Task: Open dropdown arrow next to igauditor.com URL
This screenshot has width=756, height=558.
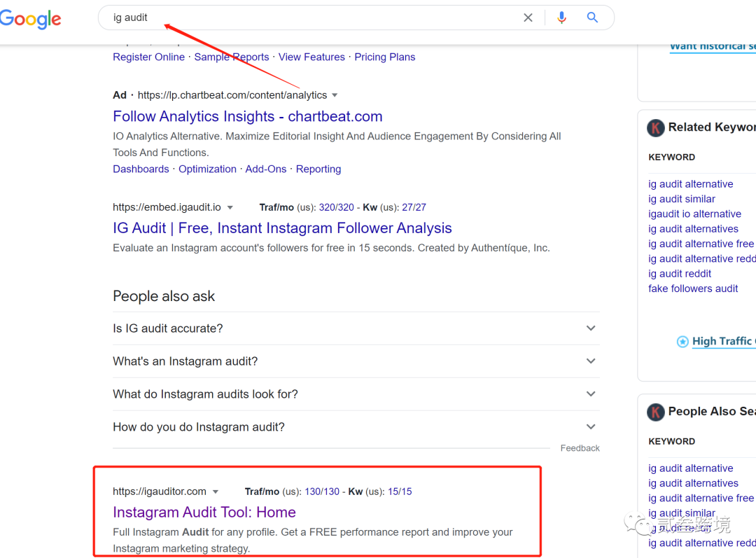Action: 216,491
